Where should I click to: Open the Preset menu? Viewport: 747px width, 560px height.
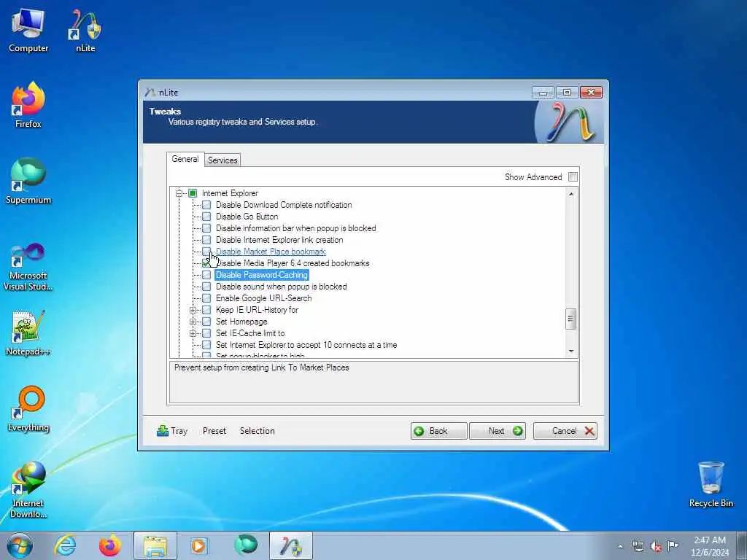(x=214, y=431)
